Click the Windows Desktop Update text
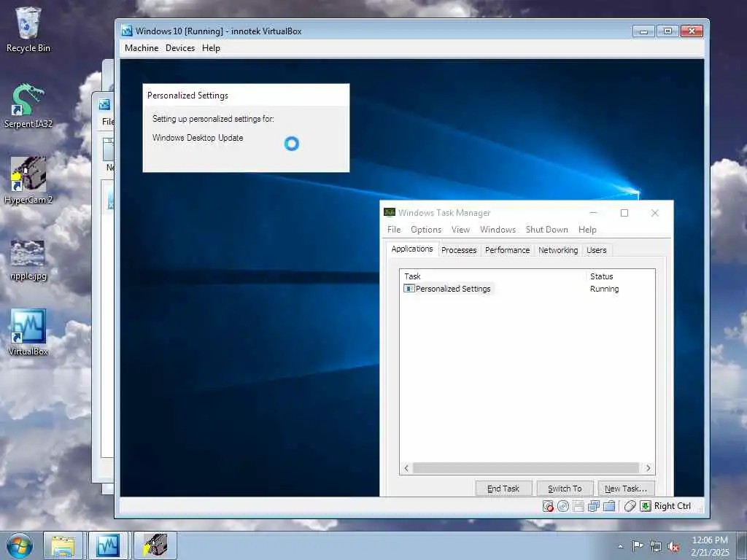The height and width of the screenshot is (560, 747). 198,138
